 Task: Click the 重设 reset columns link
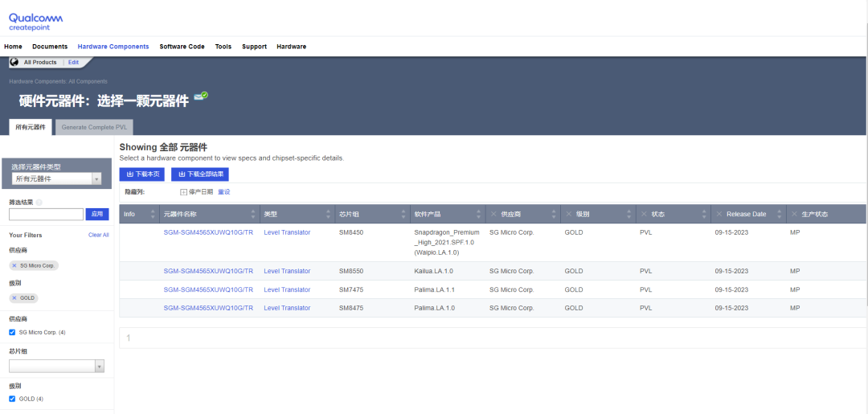(x=223, y=192)
